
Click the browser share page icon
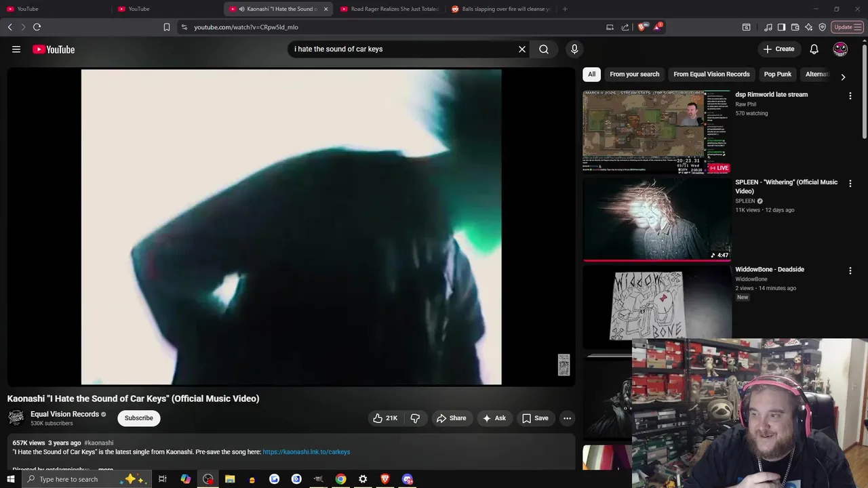pyautogui.click(x=625, y=27)
